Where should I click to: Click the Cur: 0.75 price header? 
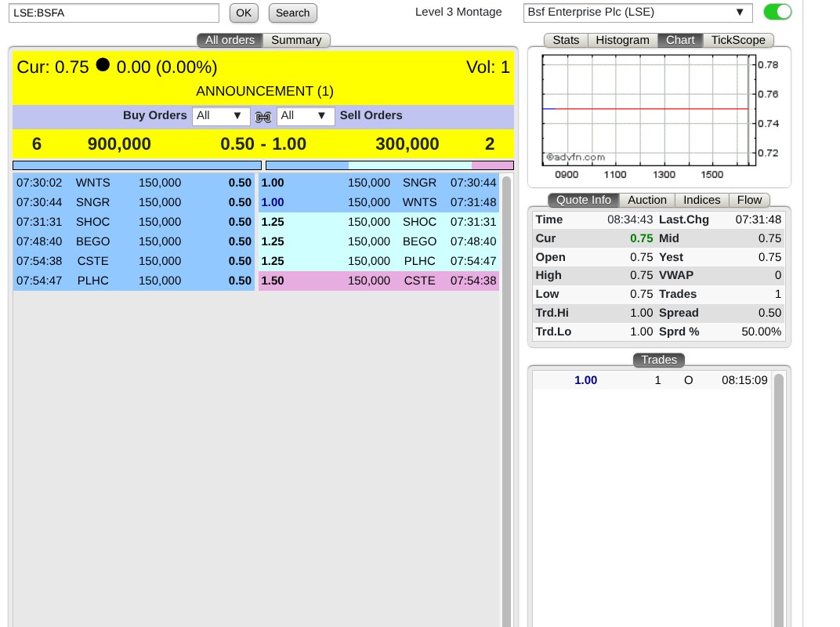click(x=52, y=67)
